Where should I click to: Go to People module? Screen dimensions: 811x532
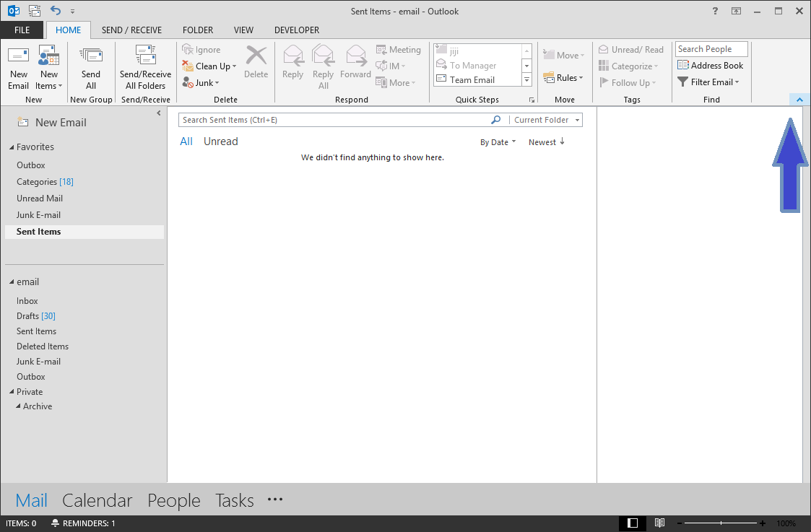pyautogui.click(x=174, y=500)
